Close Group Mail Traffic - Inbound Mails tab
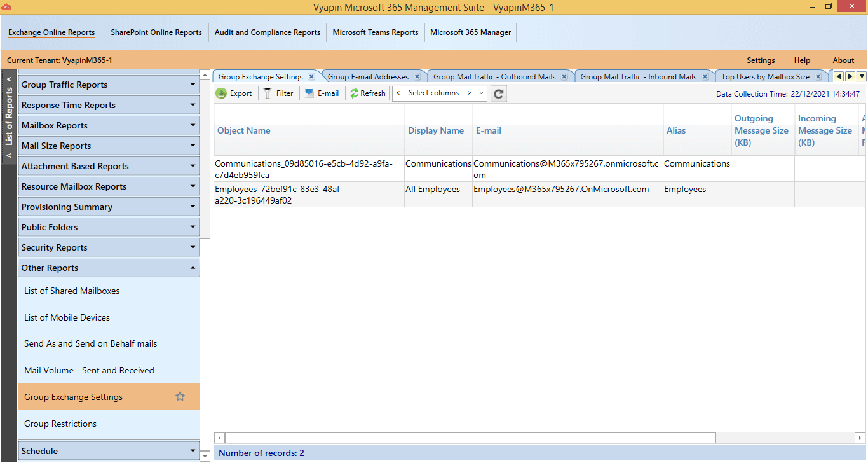This screenshot has width=868, height=463. click(x=705, y=77)
